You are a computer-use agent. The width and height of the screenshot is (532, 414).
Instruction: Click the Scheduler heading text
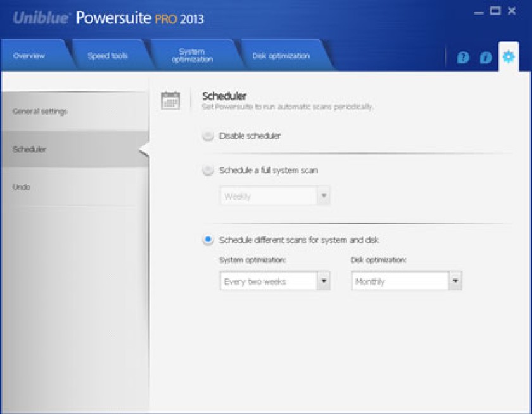coord(224,96)
